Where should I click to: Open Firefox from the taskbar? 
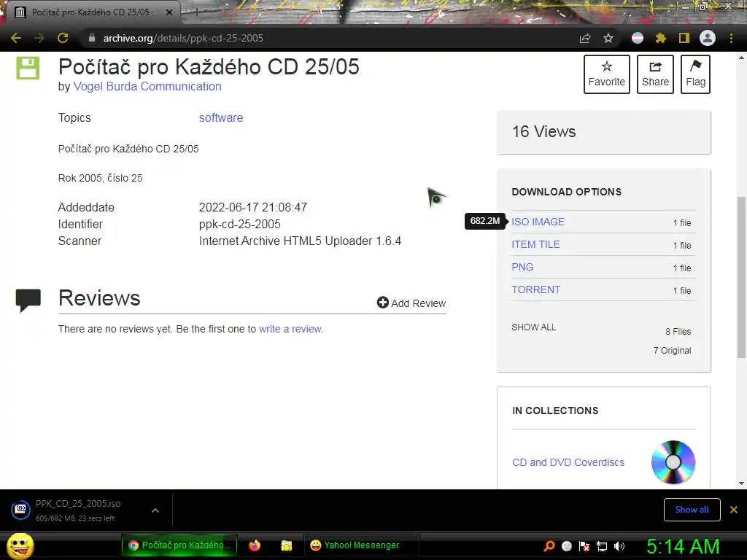click(x=255, y=545)
